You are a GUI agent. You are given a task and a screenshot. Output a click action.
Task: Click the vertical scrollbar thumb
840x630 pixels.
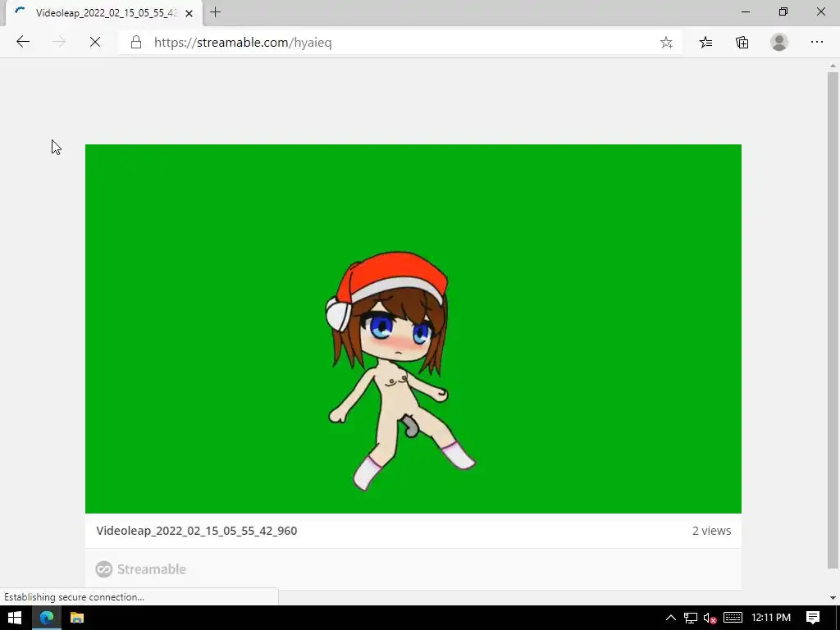pyautogui.click(x=833, y=321)
